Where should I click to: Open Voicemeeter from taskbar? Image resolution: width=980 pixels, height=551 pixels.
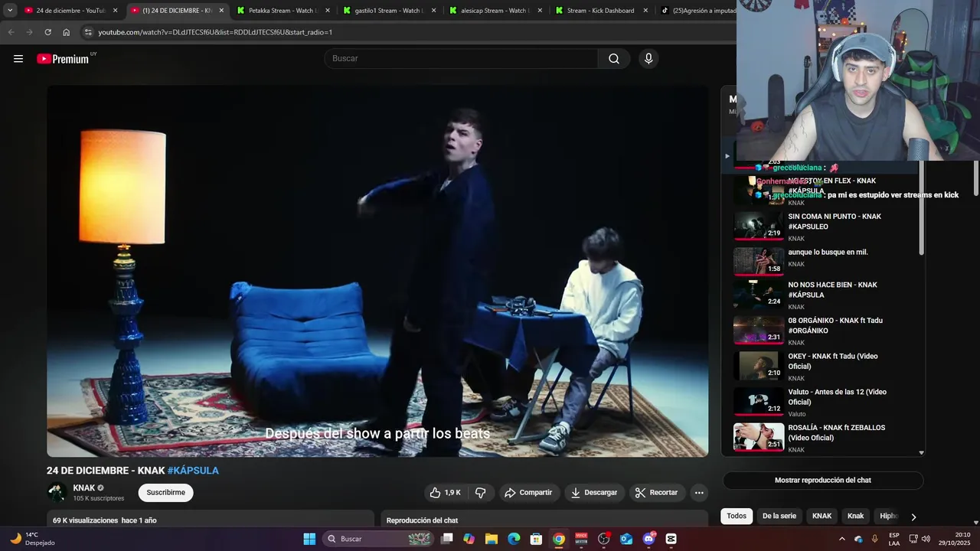581,539
